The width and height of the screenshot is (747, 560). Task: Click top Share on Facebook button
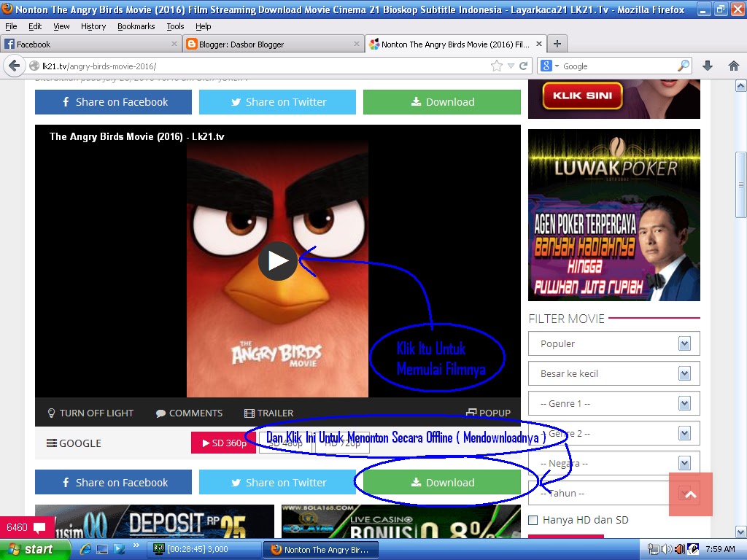[x=113, y=102]
